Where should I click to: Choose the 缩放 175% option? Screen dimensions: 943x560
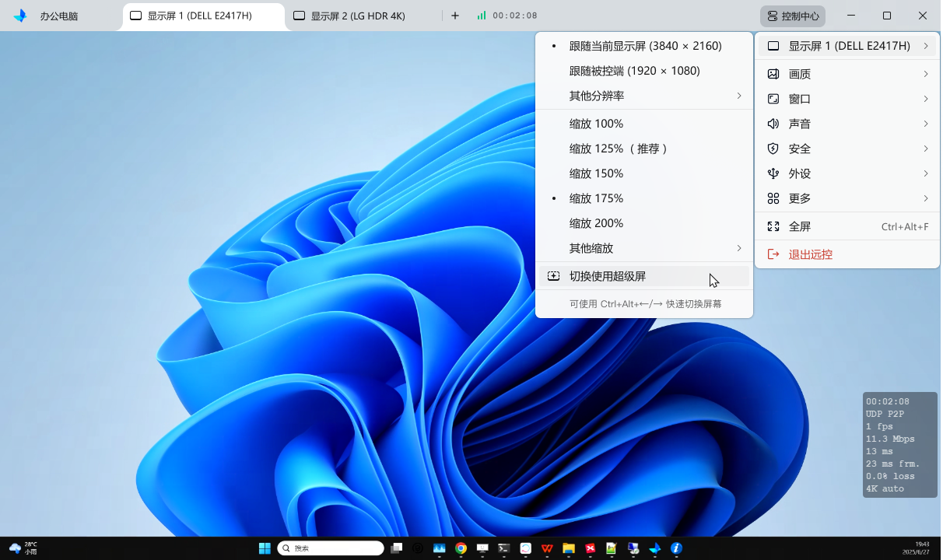coord(644,198)
